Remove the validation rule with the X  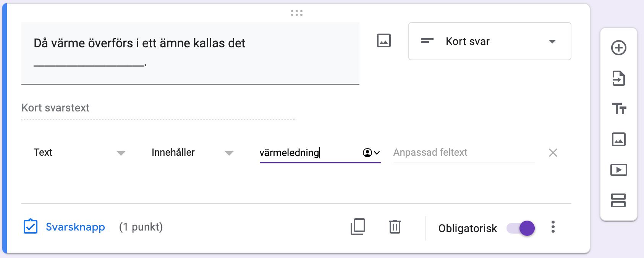pyautogui.click(x=553, y=153)
